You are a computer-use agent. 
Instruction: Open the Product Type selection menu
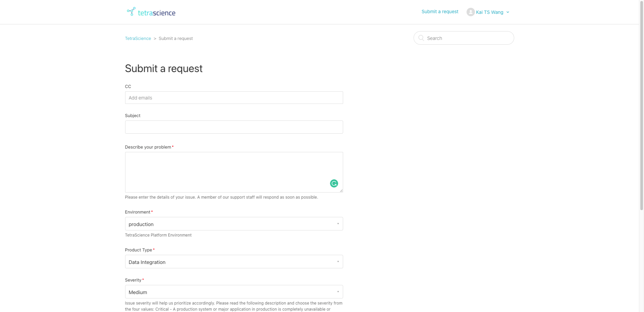[x=234, y=262]
